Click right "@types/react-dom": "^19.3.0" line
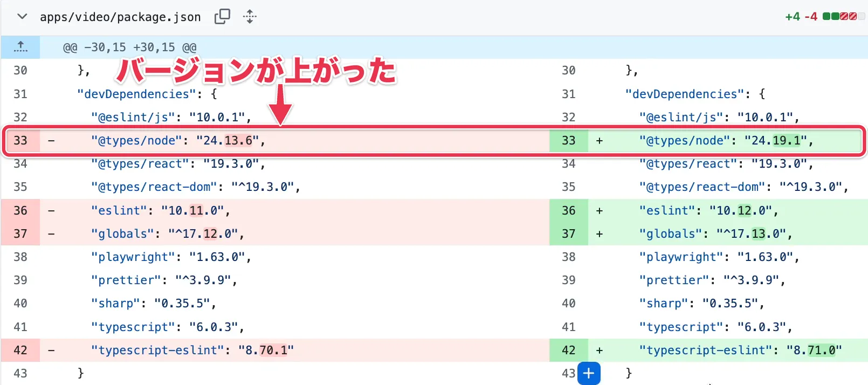 point(744,187)
